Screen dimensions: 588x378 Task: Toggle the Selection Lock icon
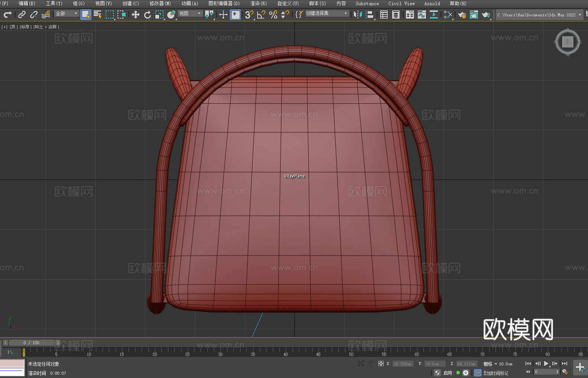pyautogui.click(x=371, y=364)
